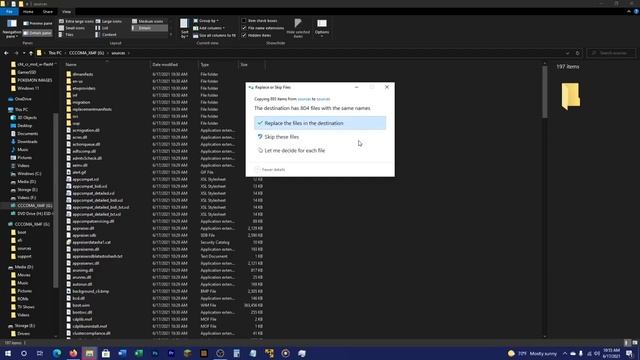Switch to Large icons layout
Screen dimensions: 640x360
pos(109,21)
